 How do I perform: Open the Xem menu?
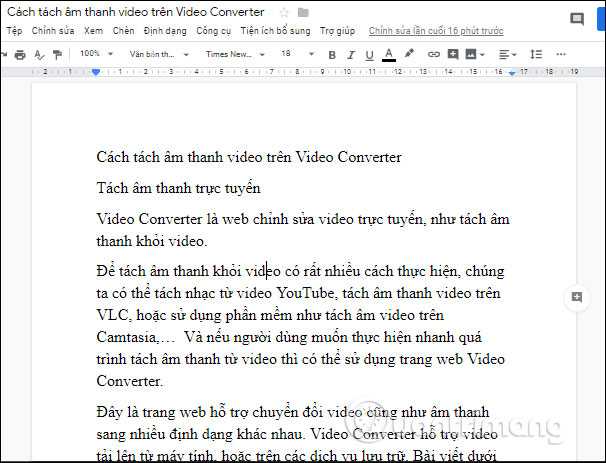pyautogui.click(x=94, y=31)
